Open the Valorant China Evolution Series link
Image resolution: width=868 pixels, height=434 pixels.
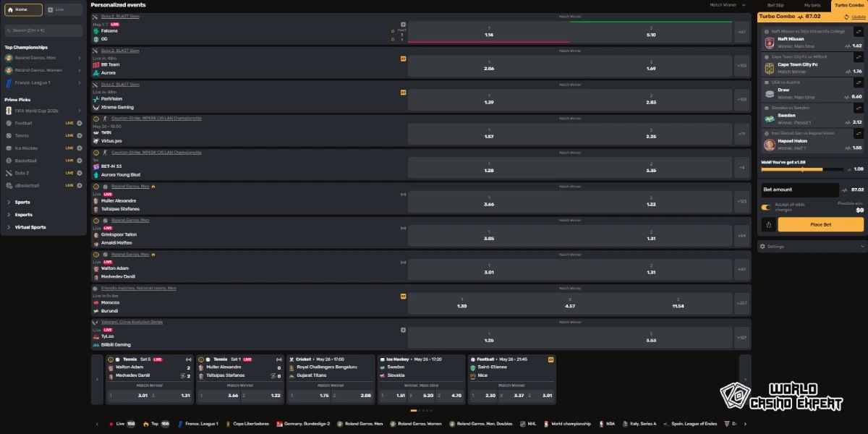pos(132,322)
